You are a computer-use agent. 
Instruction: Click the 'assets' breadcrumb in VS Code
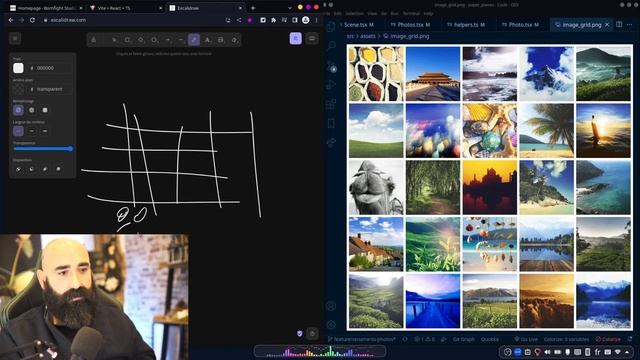[x=367, y=36]
